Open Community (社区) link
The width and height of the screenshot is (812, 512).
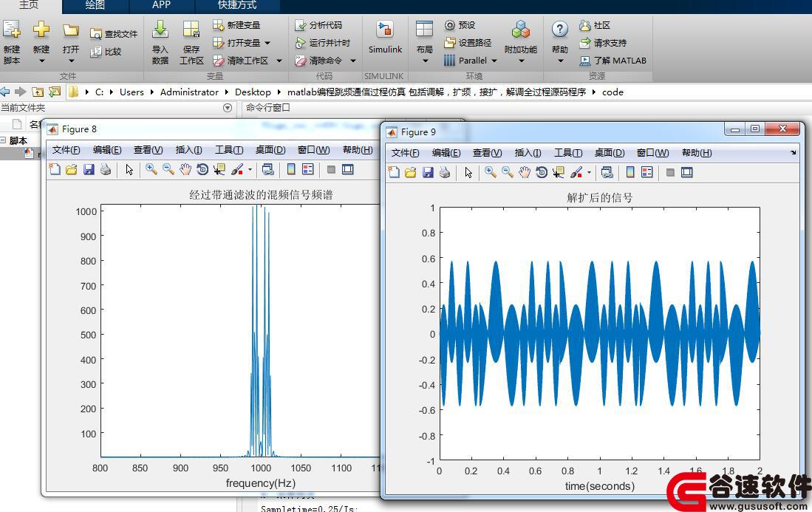point(595,25)
